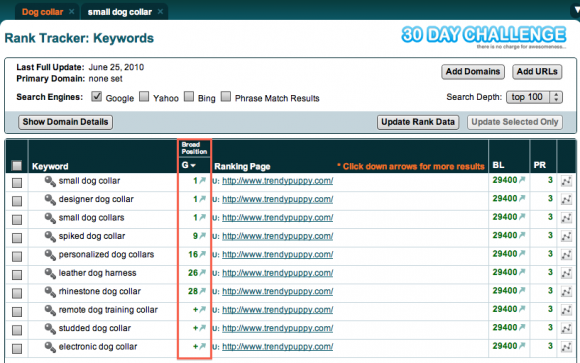Click the magnifier icon beside small dog collars

50,218
